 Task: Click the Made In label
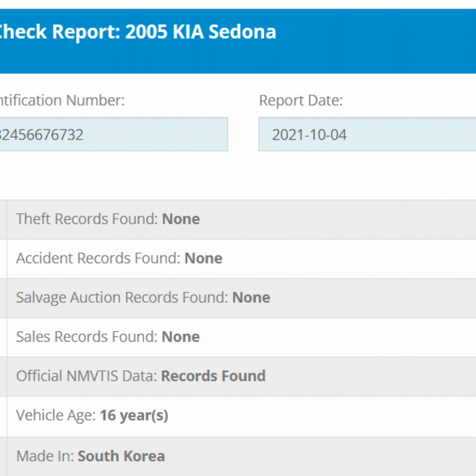45,456
